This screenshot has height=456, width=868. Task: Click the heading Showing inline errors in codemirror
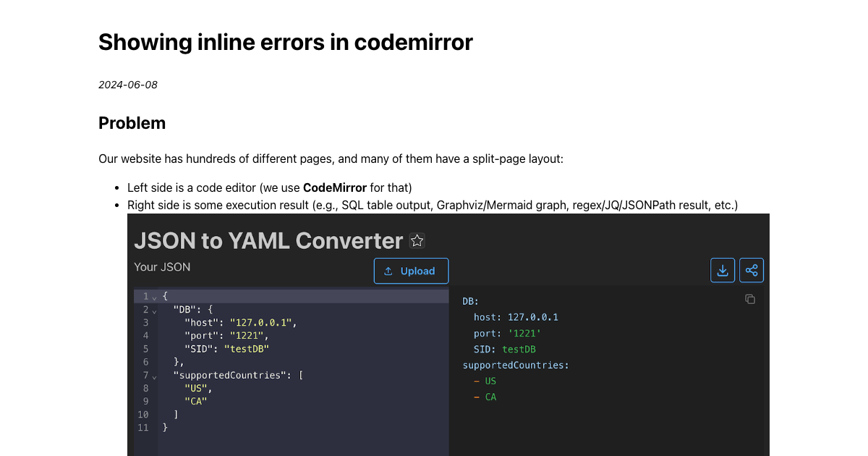point(285,42)
